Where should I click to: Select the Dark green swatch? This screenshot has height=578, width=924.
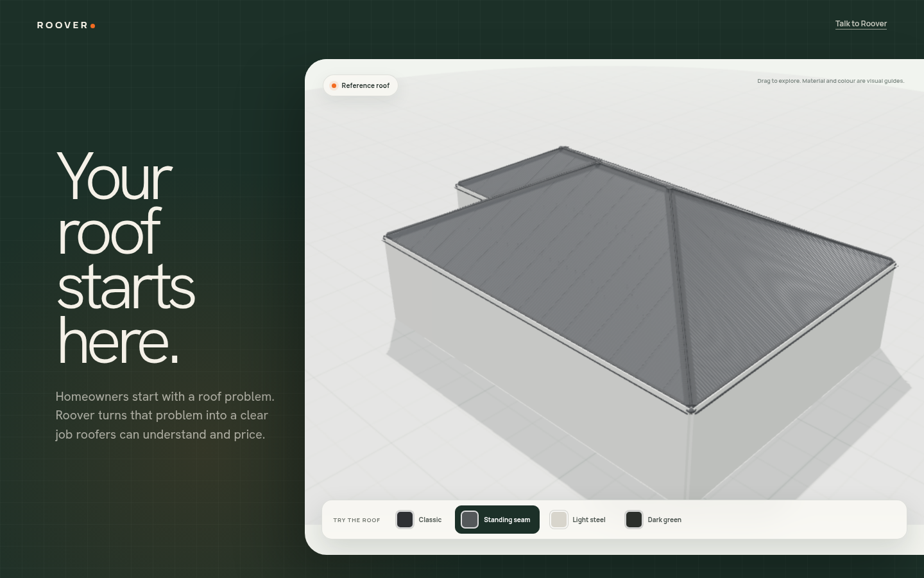[634, 520]
